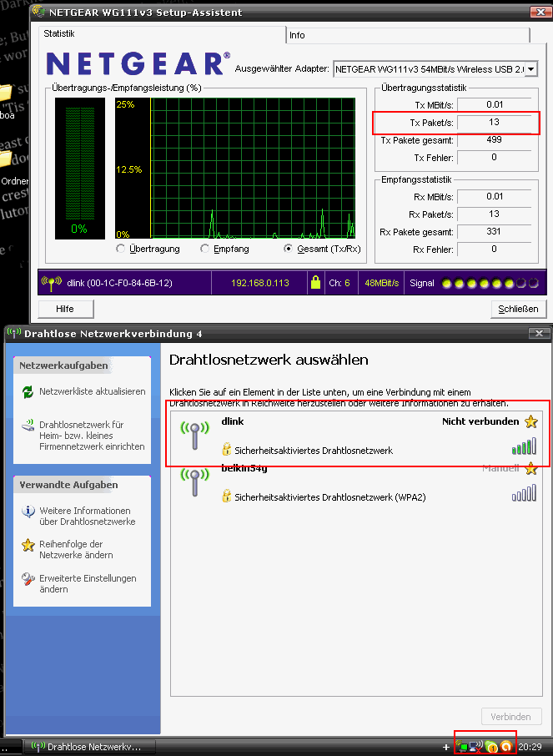Click the NETGEAR green adapter tray icon

pyautogui.click(x=462, y=747)
